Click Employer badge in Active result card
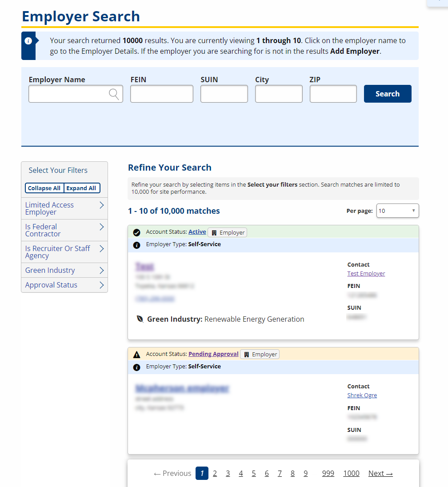This screenshot has width=448, height=487. pos(228,233)
